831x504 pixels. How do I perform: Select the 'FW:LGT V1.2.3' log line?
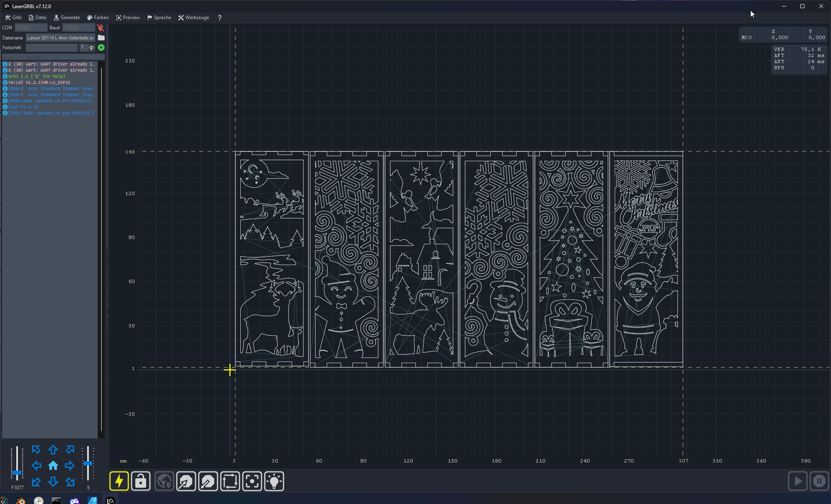pos(39,82)
